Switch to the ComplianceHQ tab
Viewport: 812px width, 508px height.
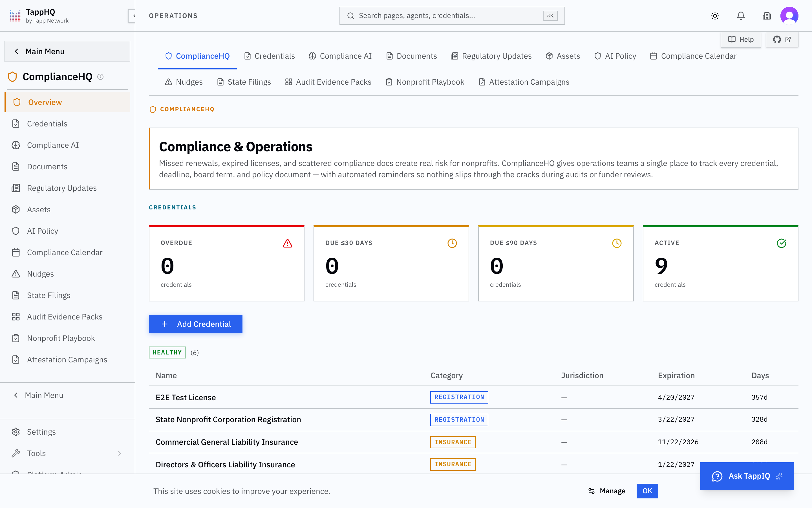[x=197, y=56]
